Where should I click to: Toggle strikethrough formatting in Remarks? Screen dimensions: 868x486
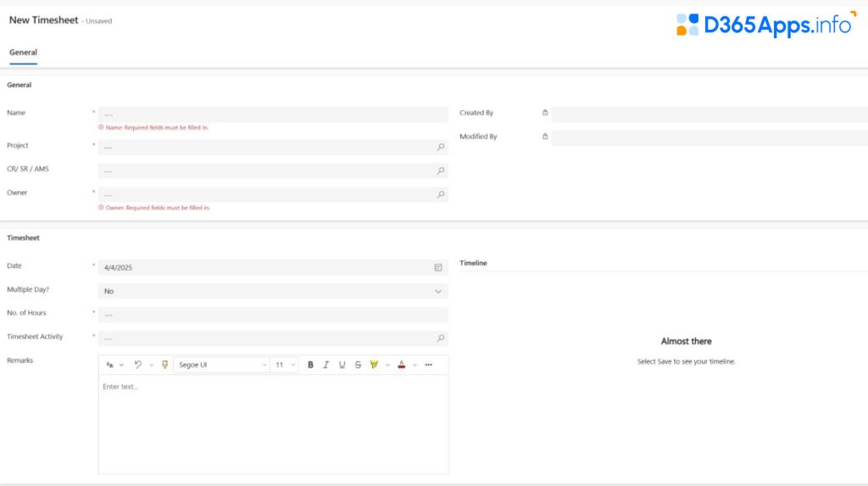359,365
